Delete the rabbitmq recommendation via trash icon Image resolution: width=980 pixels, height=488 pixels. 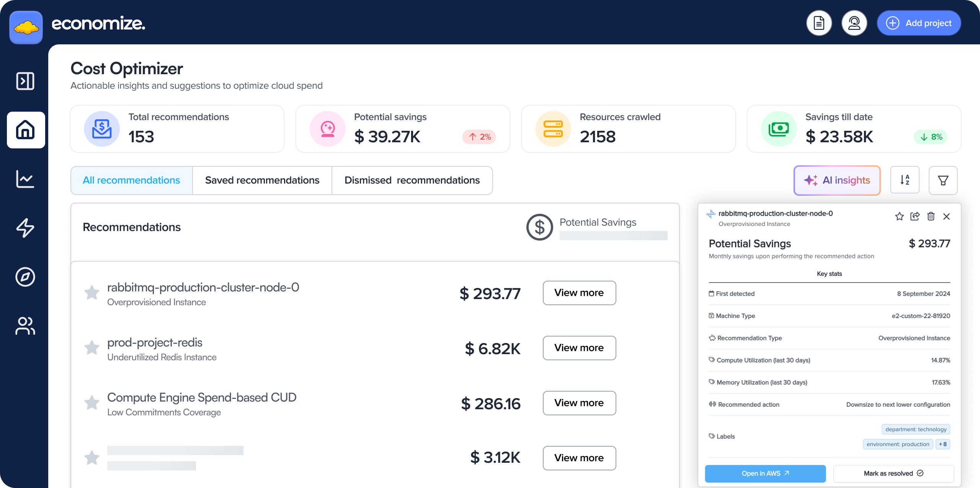pos(931,216)
